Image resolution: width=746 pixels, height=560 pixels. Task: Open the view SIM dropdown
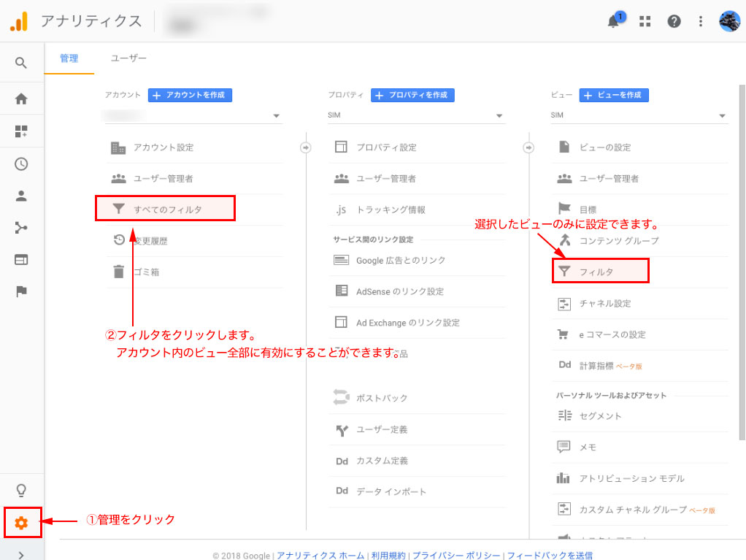click(639, 115)
